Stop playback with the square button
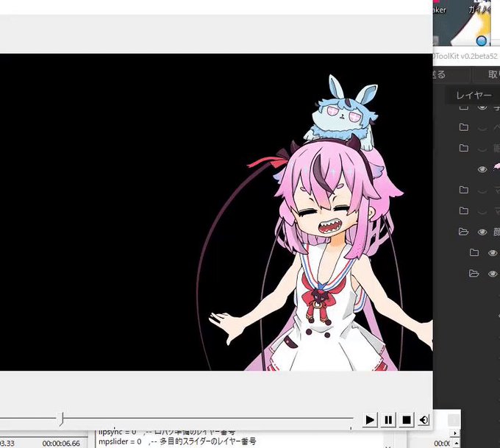The width and height of the screenshot is (500, 448). (x=406, y=419)
